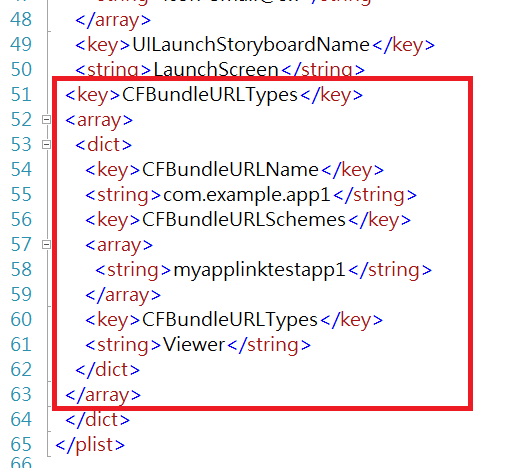Click the closing dict tag on line 64
This screenshot has height=468, width=506.
coord(98,420)
